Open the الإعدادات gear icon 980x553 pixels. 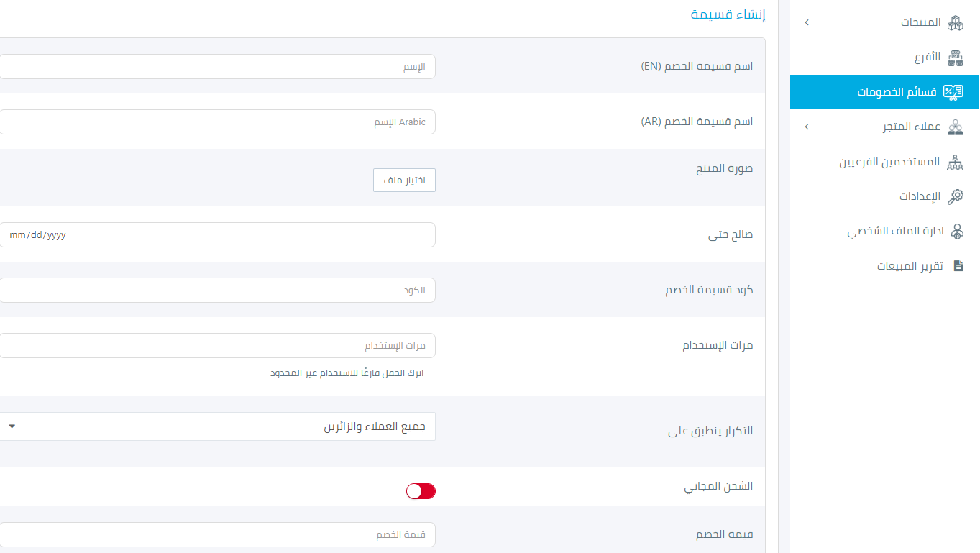click(955, 196)
